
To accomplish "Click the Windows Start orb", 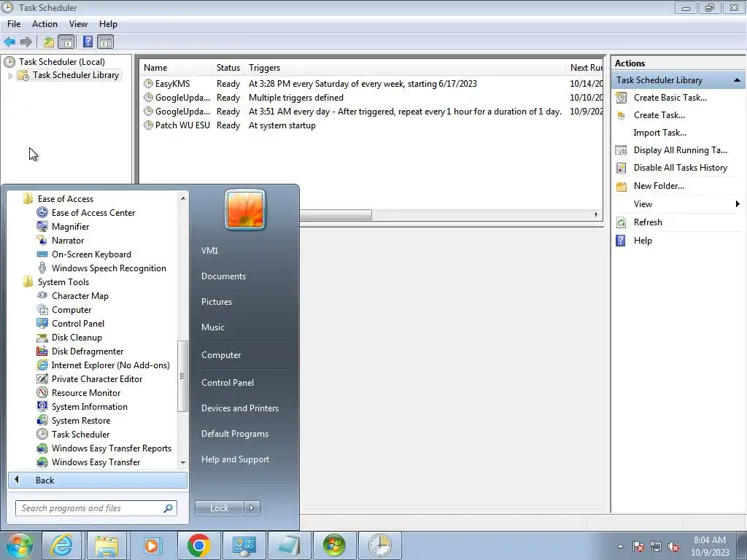I will (19, 545).
